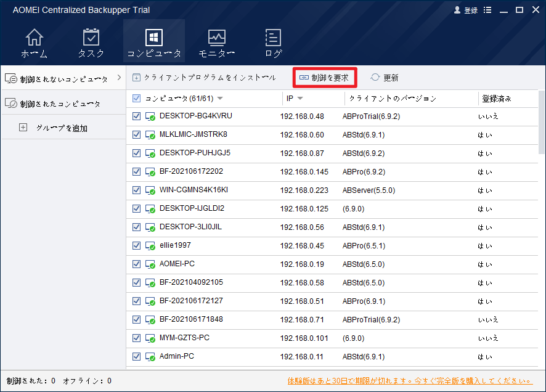Uncheck the BF-202106172202 checkbox

coord(137,171)
